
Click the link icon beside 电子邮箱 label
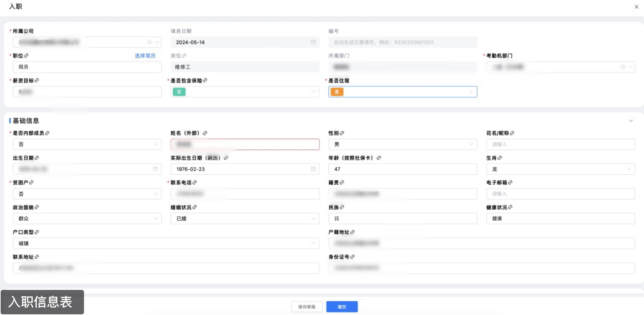pos(510,183)
